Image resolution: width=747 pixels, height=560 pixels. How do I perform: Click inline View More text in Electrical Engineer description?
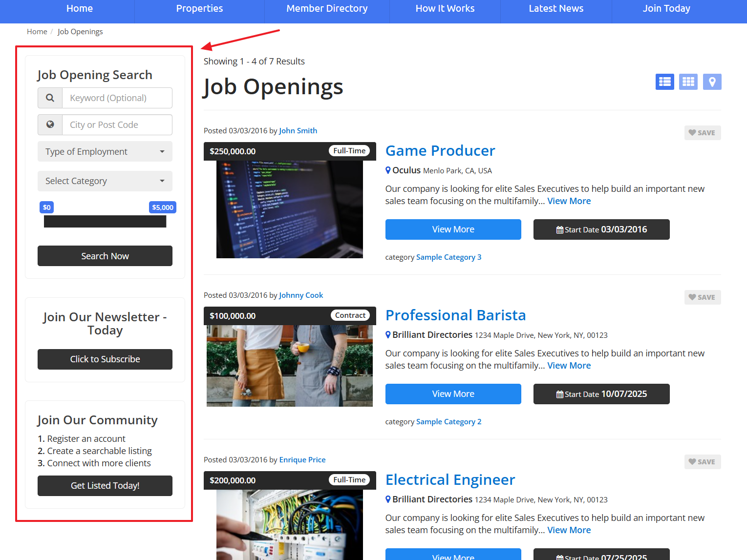[x=569, y=530]
